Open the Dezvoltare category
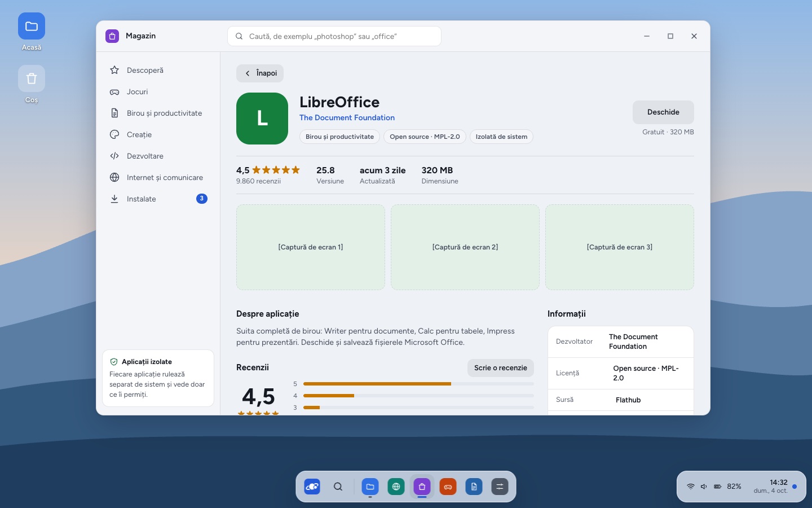This screenshot has height=508, width=812. 158,156
